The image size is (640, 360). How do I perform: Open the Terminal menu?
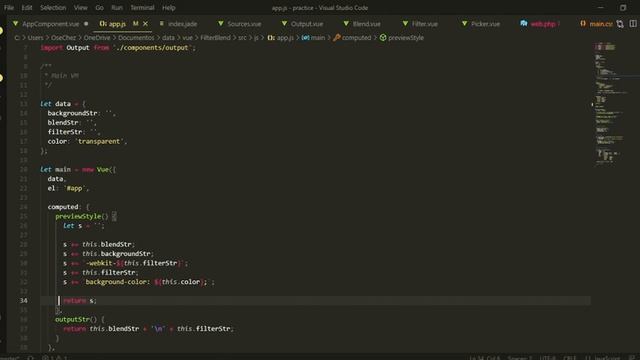pos(142,8)
